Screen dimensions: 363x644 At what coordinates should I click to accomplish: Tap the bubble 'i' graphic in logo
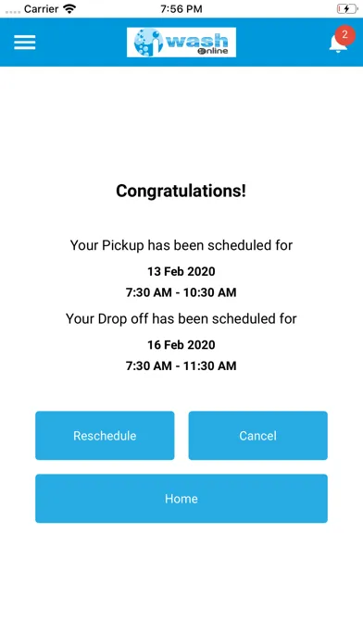click(x=149, y=43)
